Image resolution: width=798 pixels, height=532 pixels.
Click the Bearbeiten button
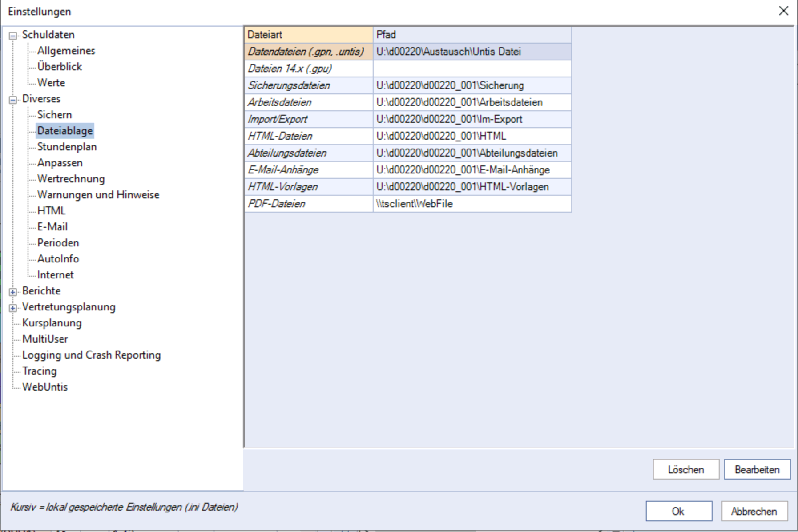(x=757, y=469)
